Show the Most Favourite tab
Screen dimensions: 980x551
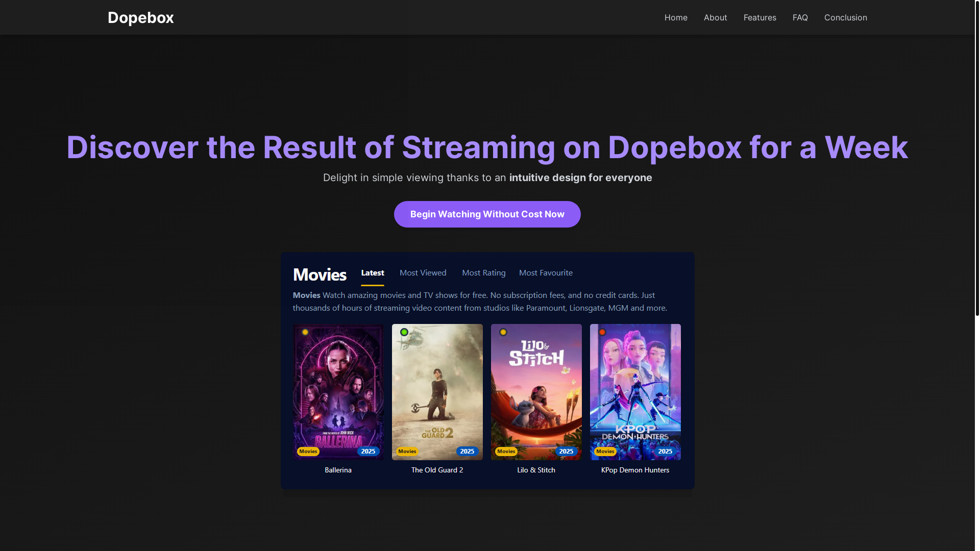click(546, 273)
